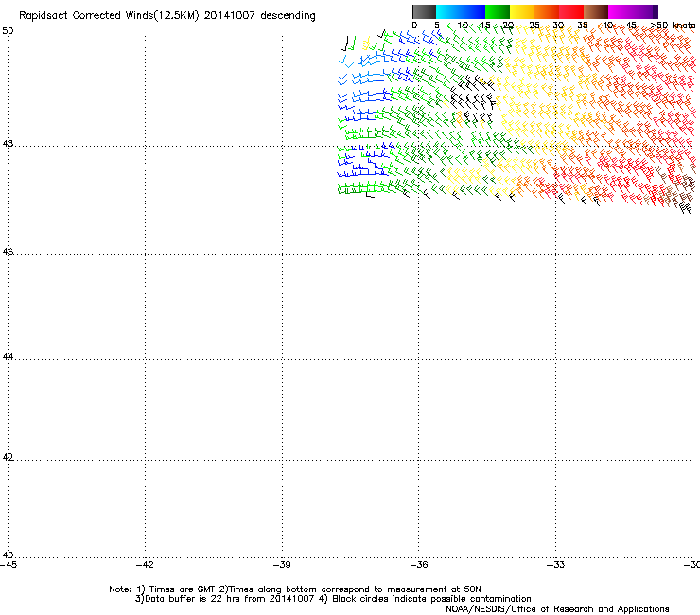Image resolution: width=700 pixels, height=615 pixels.
Task: Click the yellow 20-25 knots legend swatch
Action: click(x=522, y=11)
